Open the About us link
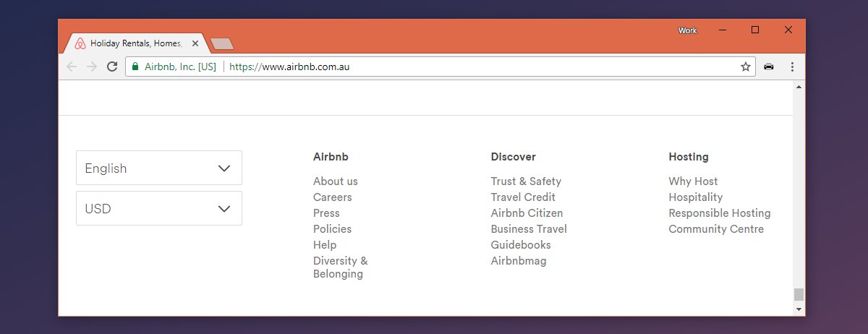868x334 pixels. click(x=336, y=181)
